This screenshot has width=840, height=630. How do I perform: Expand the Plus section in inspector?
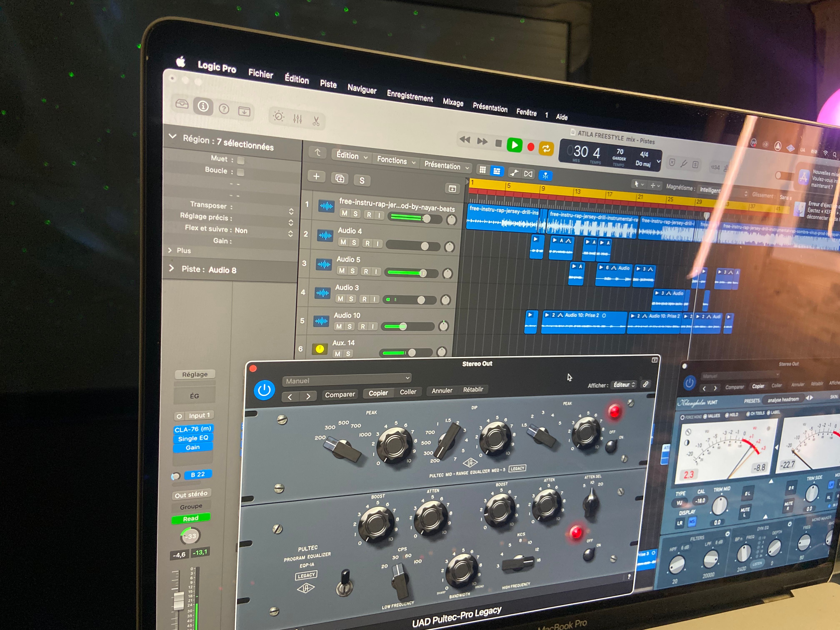[x=170, y=250]
